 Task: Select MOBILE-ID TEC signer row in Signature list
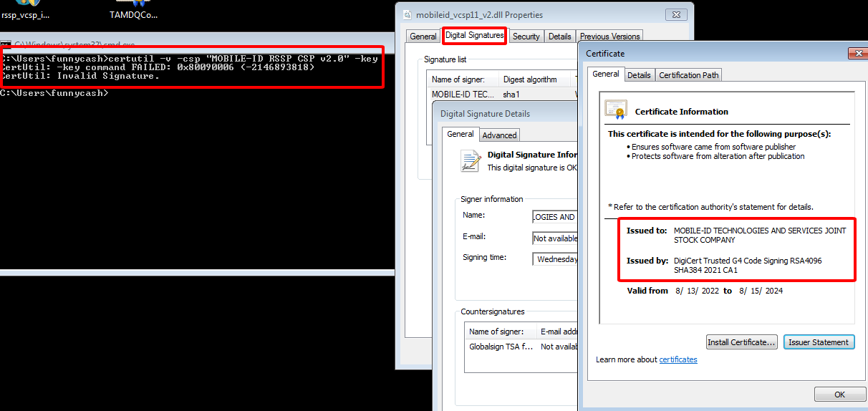[501, 94]
